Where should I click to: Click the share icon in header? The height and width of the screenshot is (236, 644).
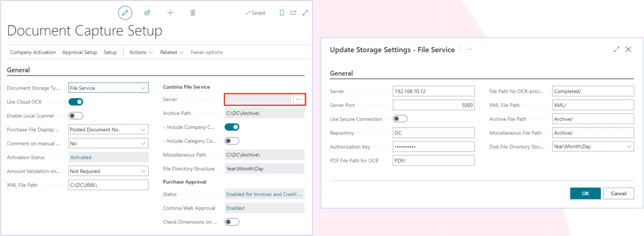point(147,13)
